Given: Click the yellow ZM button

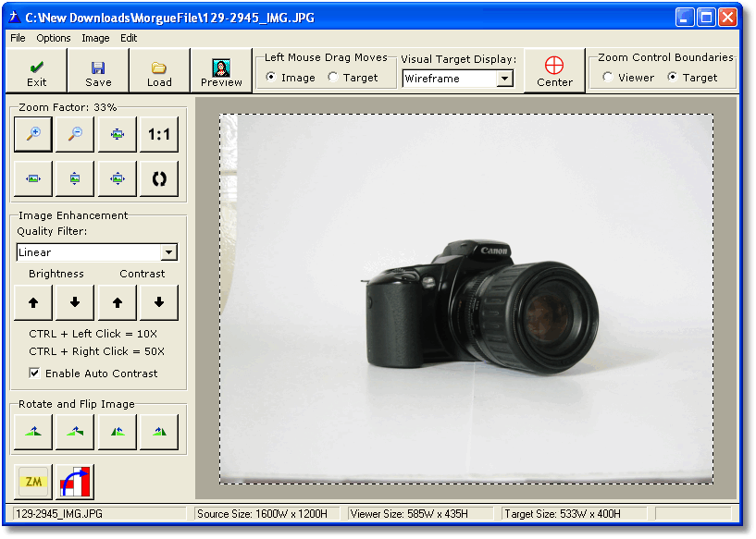Looking at the screenshot, I should coord(33,482).
